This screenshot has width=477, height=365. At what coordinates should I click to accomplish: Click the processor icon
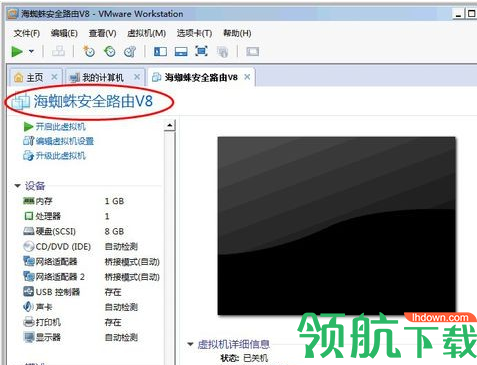coord(29,216)
